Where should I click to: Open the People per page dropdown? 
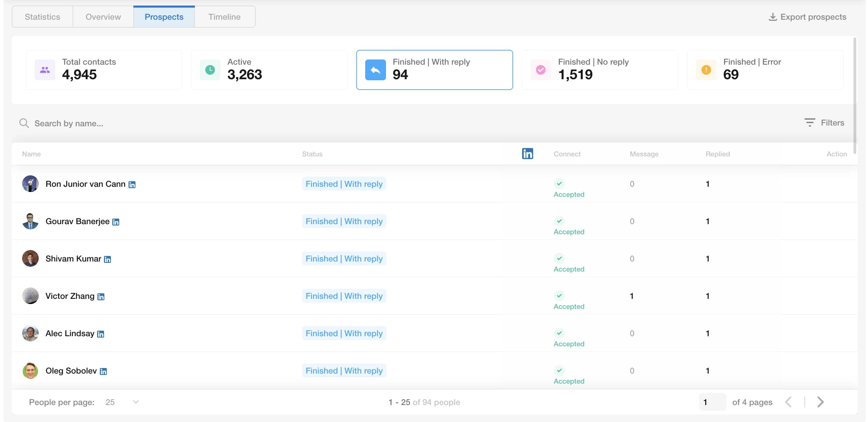[122, 402]
